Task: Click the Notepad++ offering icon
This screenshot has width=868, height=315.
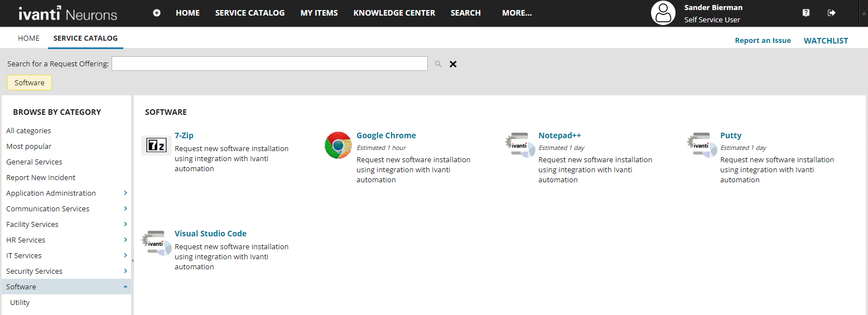Action: [x=520, y=146]
